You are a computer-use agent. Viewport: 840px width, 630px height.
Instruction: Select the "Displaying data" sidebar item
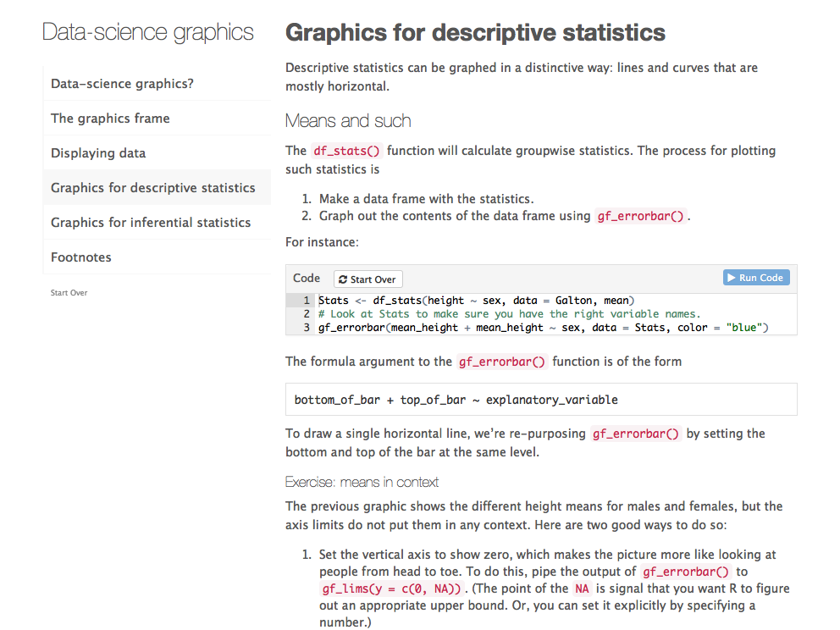point(98,153)
